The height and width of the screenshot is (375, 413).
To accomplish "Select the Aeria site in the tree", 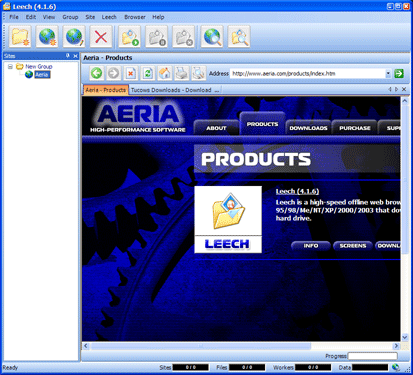I will pos(42,75).
